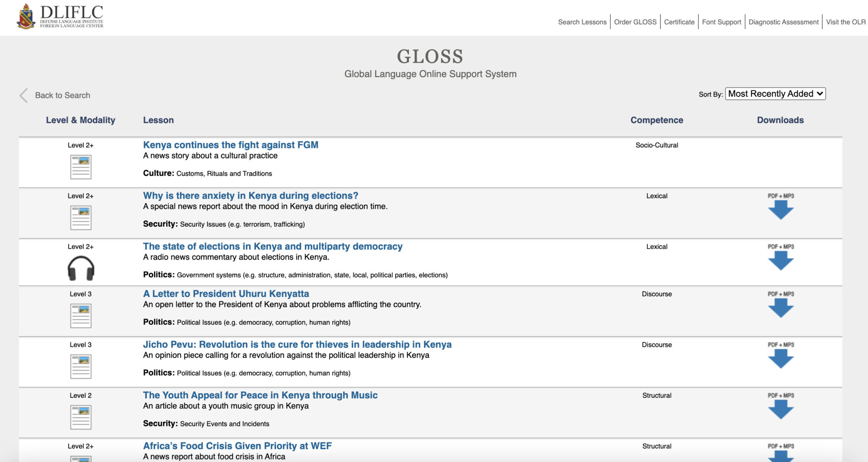The width and height of the screenshot is (868, 462).
Task: Click Global Language Online Support System subtitle
Action: [430, 74]
